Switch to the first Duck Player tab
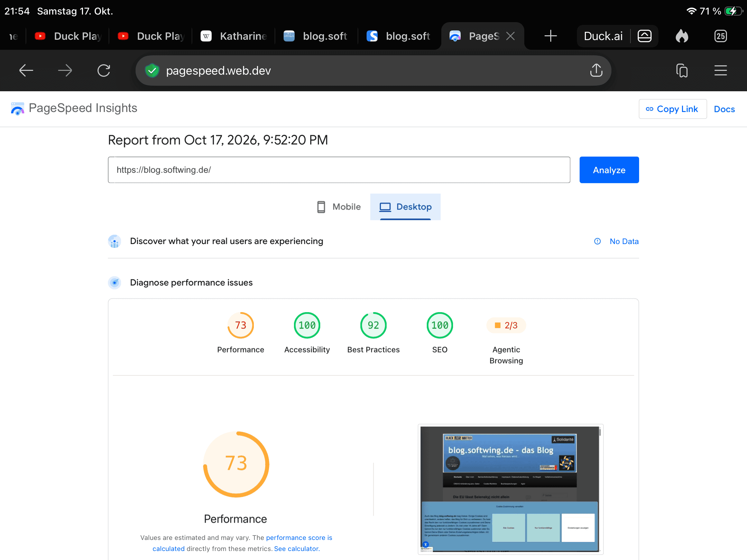 click(68, 36)
